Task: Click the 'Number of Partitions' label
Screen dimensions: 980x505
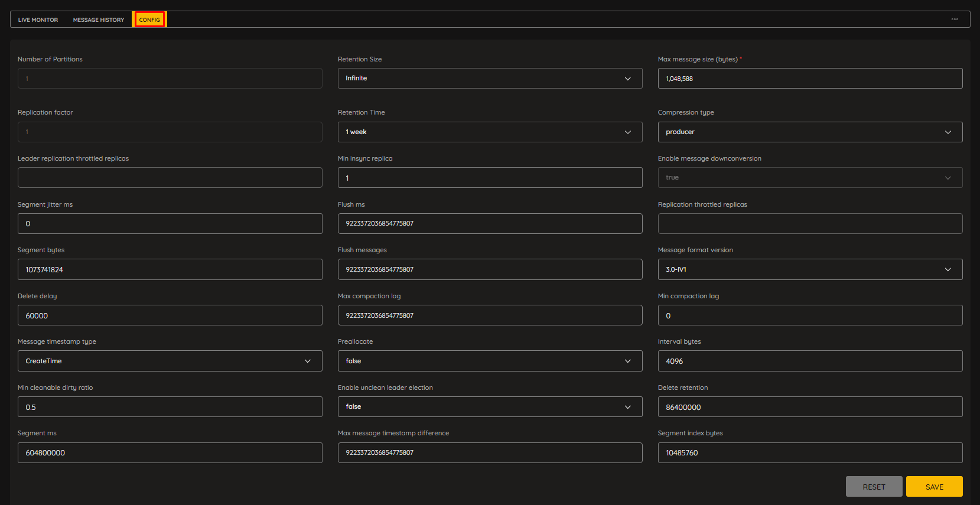Action: 50,59
